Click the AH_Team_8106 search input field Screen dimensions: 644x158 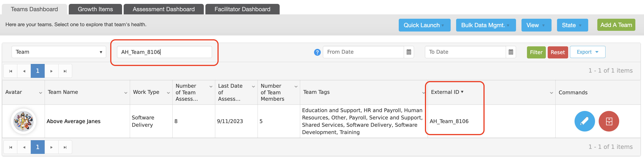click(164, 52)
